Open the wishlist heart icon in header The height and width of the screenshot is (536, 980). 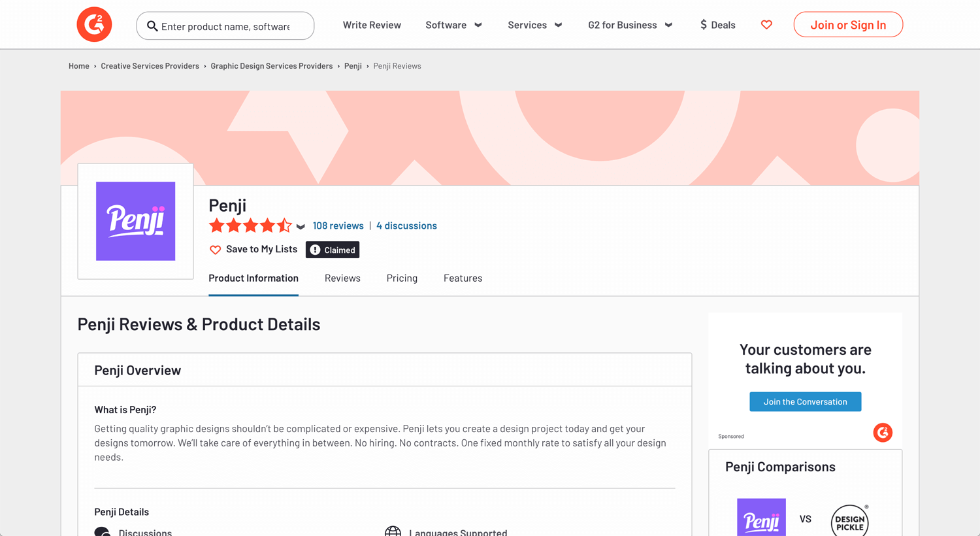[766, 25]
